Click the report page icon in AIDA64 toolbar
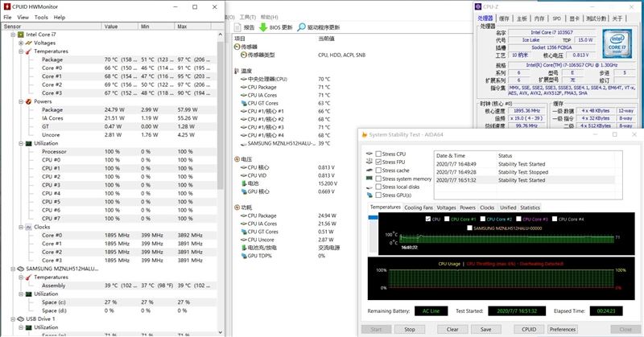 point(237,27)
